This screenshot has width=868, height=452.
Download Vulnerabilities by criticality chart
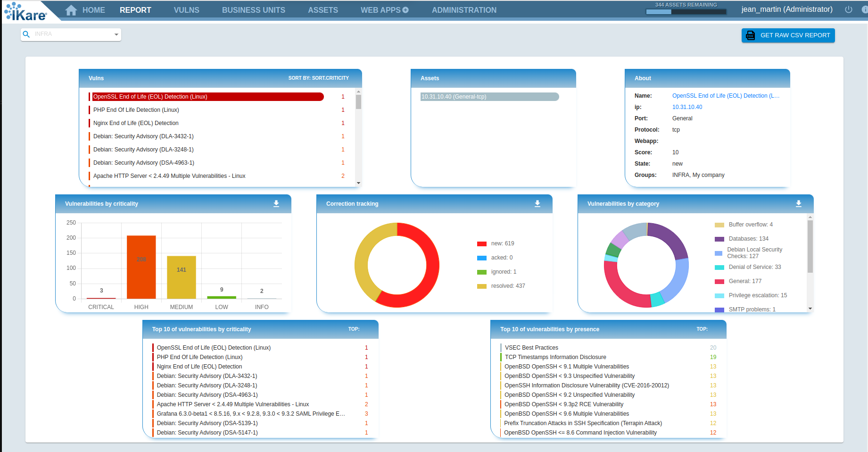tap(276, 204)
